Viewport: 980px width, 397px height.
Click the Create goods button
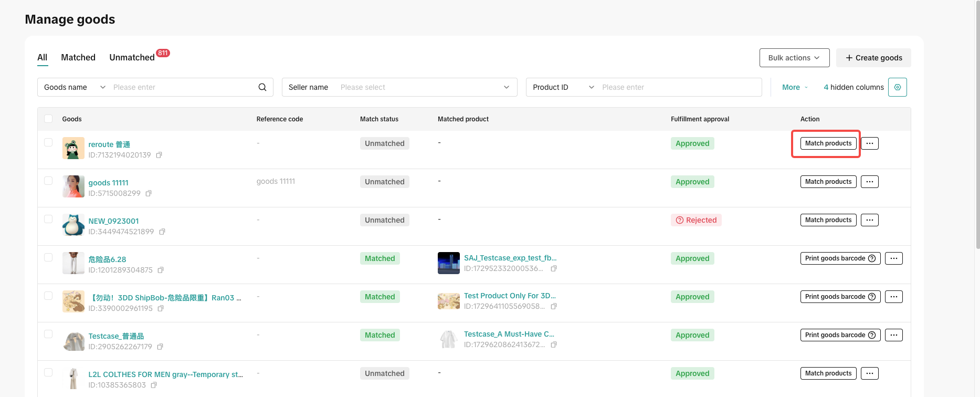tap(873, 58)
